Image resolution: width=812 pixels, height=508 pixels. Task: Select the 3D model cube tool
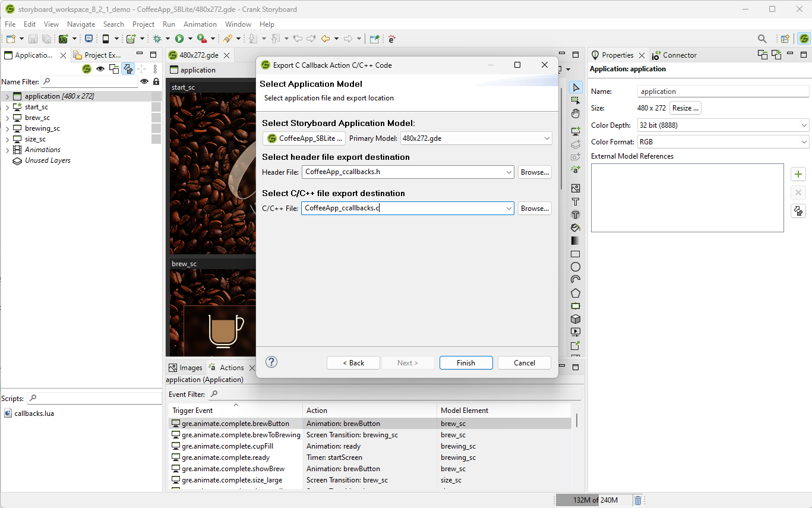click(x=576, y=319)
